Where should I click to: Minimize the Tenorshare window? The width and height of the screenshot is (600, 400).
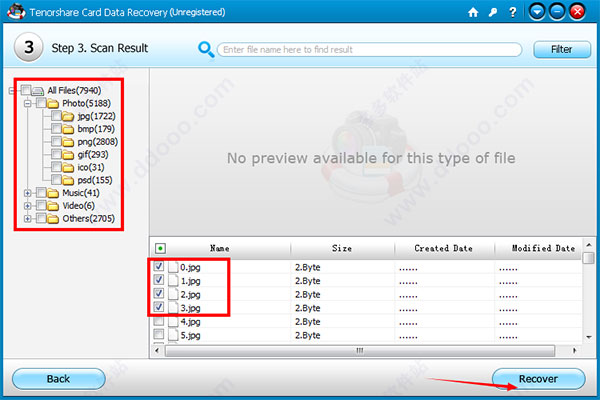click(557, 12)
